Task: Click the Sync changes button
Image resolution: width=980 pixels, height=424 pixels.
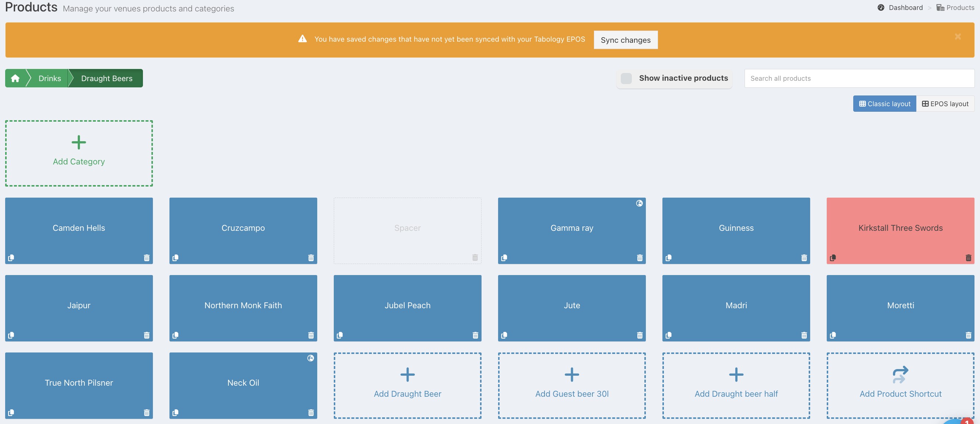Action: [x=626, y=40]
